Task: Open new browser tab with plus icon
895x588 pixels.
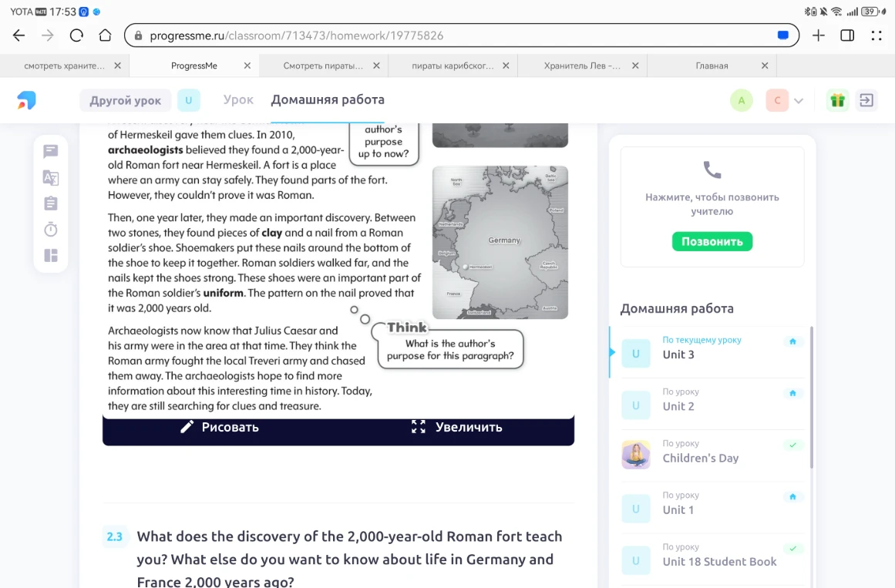Action: click(x=819, y=35)
